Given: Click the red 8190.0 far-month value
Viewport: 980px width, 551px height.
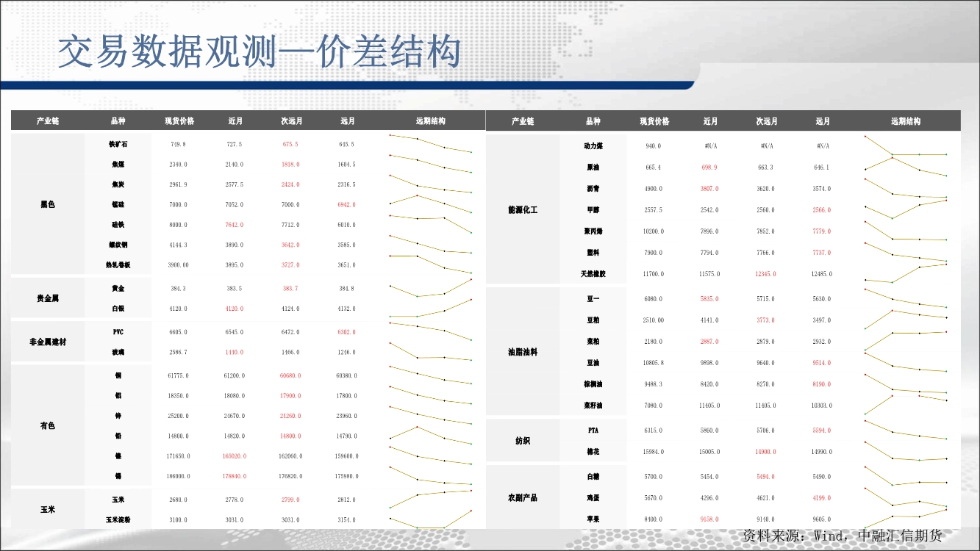Looking at the screenshot, I should (822, 384).
